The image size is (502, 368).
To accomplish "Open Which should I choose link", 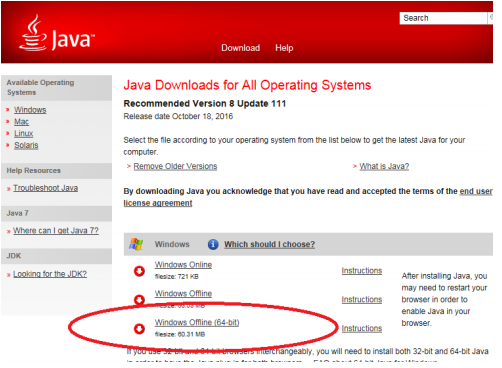I will point(269,244).
